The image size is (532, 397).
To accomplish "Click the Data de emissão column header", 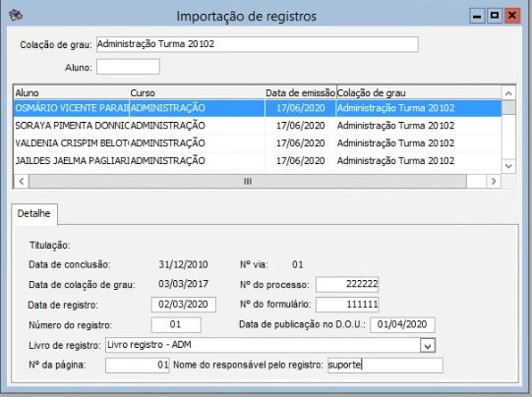I will point(300,93).
